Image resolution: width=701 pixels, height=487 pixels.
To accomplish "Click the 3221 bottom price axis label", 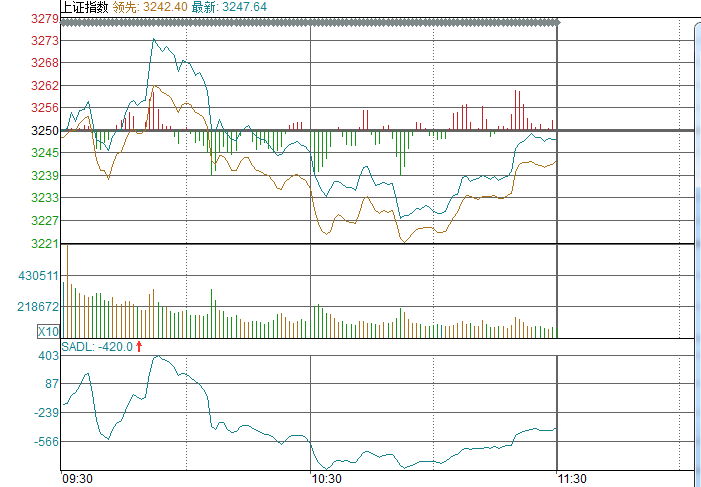I will coord(44,243).
